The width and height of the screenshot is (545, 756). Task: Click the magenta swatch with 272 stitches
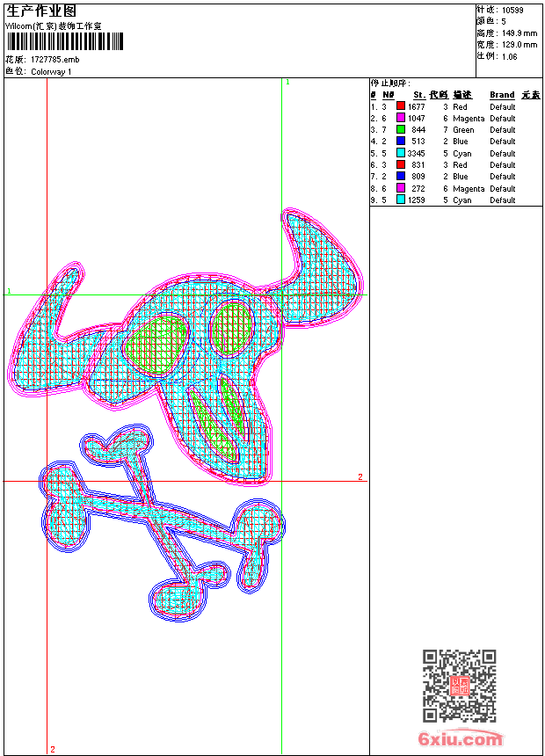pyautogui.click(x=401, y=188)
